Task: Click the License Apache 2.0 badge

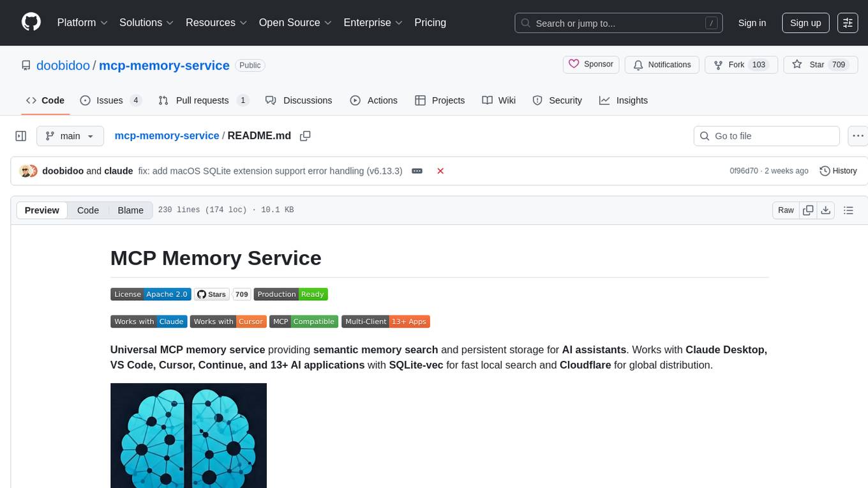Action: click(151, 294)
